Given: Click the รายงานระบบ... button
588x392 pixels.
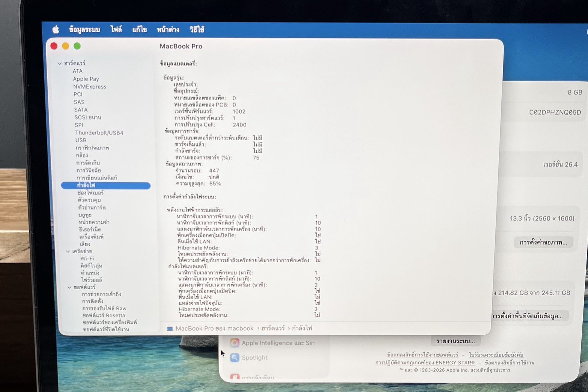Looking at the screenshot, I should click(455, 341).
